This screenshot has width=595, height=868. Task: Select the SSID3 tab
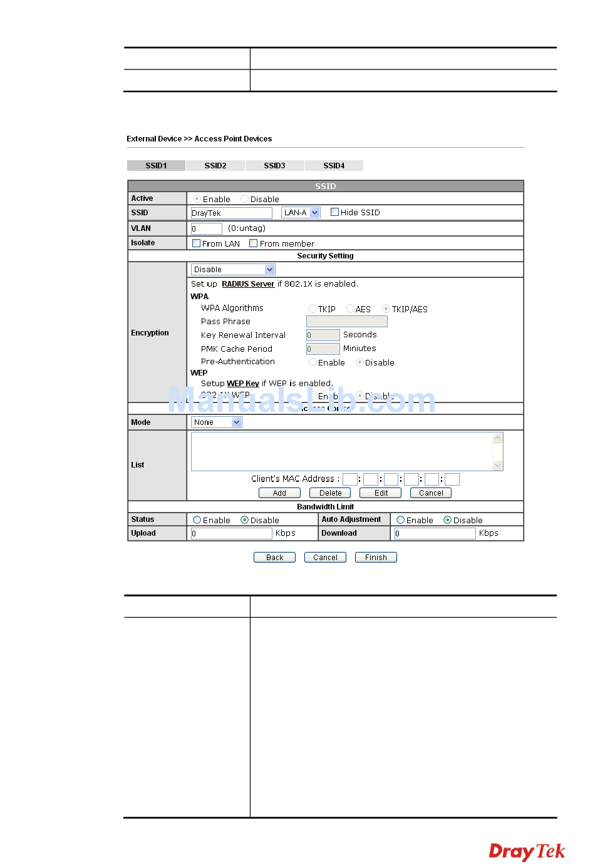274,166
